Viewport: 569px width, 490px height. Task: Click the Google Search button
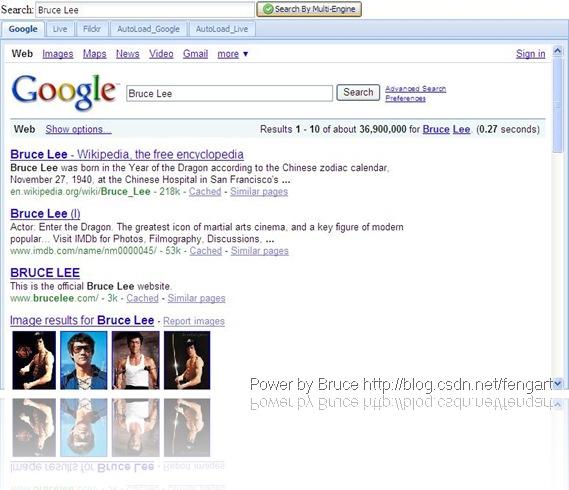tap(358, 93)
